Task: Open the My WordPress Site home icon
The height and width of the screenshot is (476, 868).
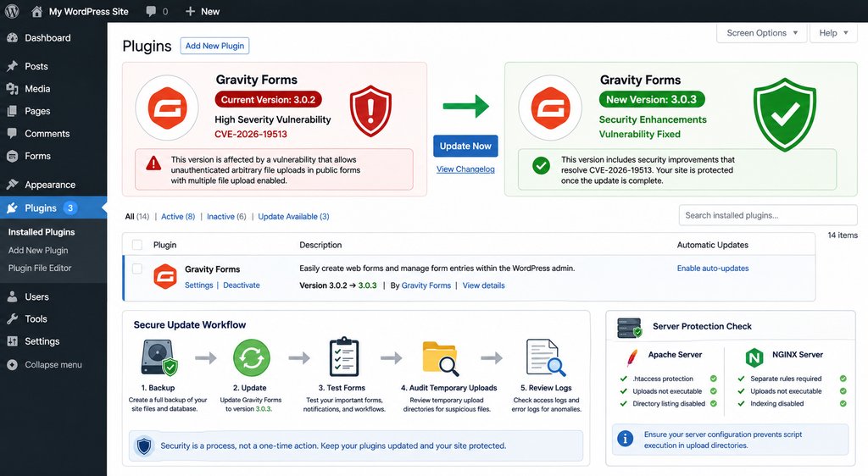Action: 36,11
